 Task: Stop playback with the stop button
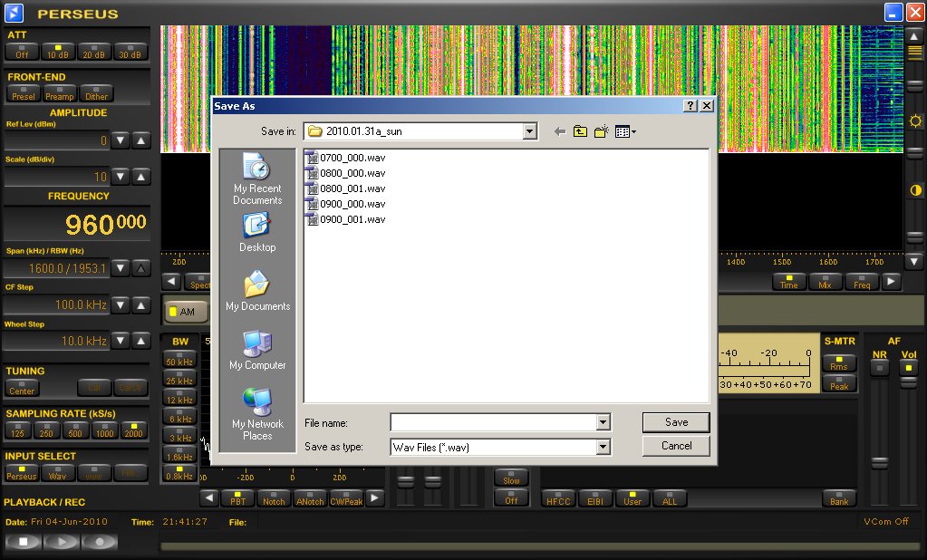23,541
